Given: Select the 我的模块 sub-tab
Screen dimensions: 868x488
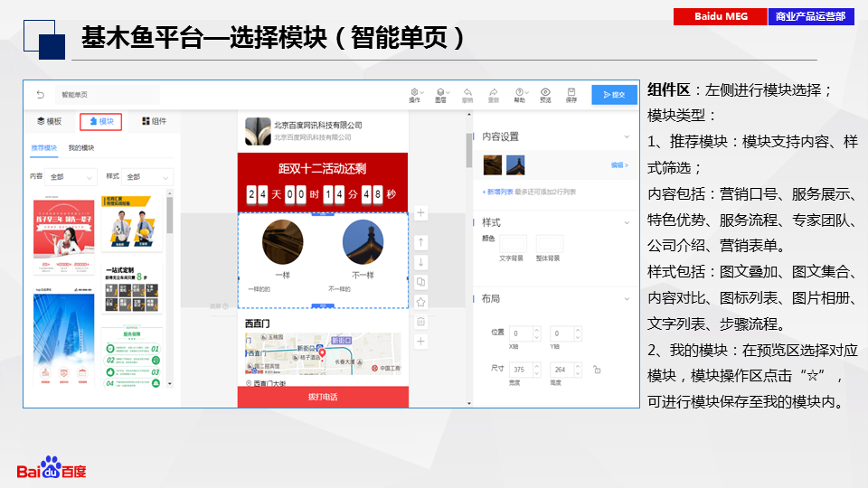Looking at the screenshot, I should (x=81, y=147).
